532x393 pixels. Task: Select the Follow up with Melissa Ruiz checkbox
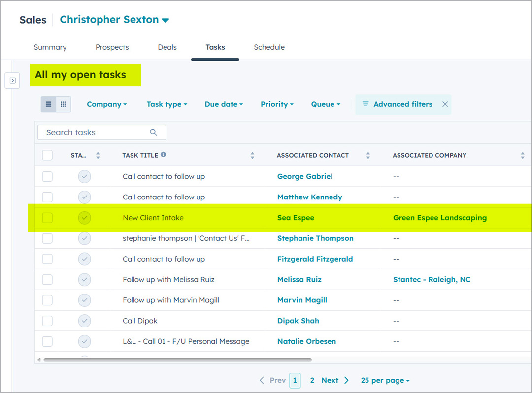point(47,280)
